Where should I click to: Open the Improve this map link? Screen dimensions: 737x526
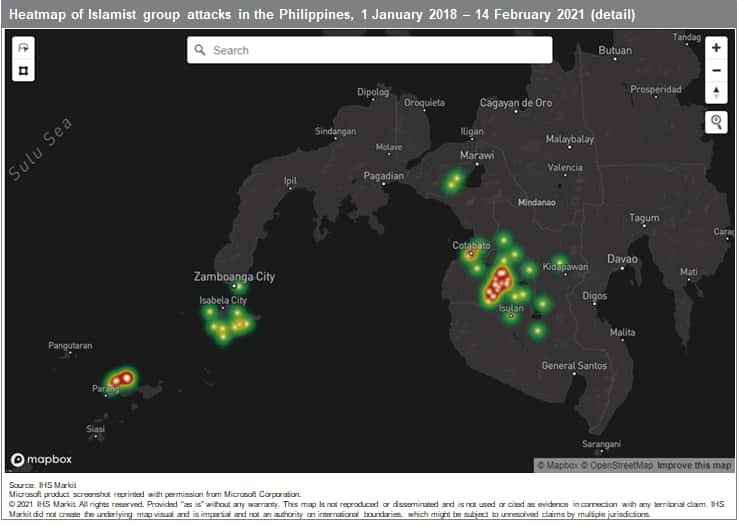coord(694,465)
